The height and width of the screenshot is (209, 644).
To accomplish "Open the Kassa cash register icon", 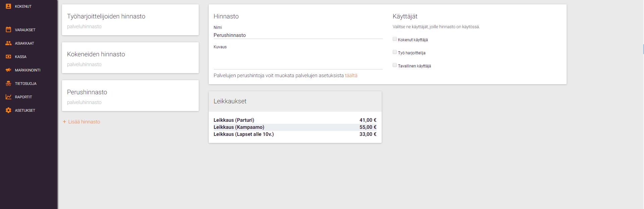I will coord(8,57).
